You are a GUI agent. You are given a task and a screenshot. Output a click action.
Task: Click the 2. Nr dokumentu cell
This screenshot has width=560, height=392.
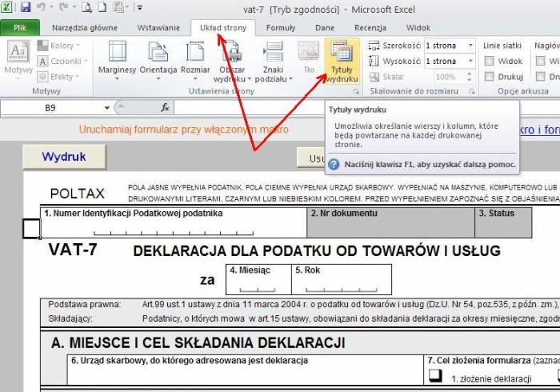coord(390,222)
